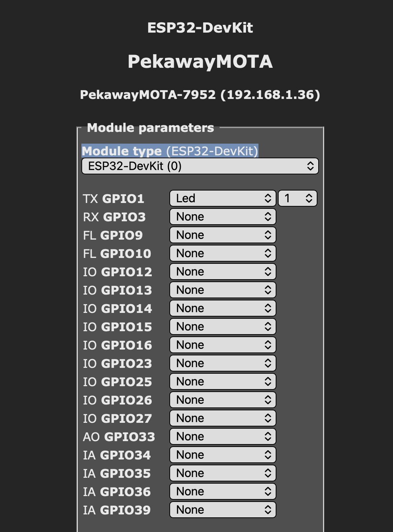Choose a function for IA GPIO35
393x532 pixels.
(x=223, y=473)
